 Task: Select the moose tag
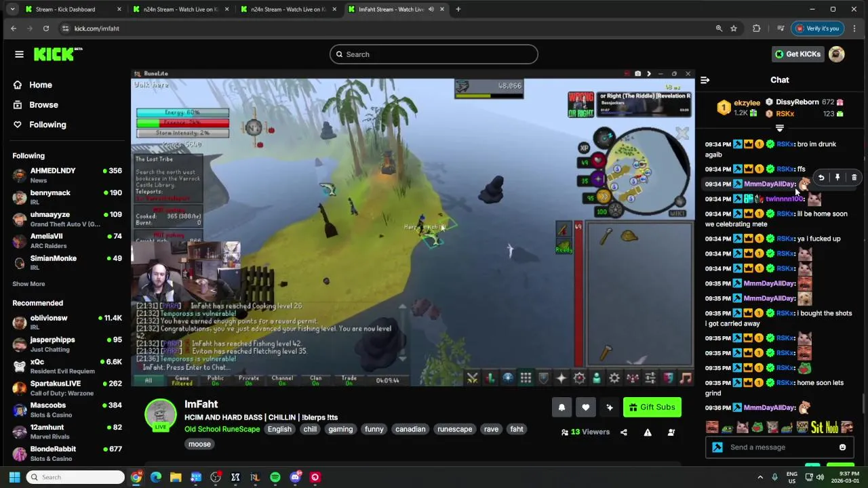coord(199,444)
